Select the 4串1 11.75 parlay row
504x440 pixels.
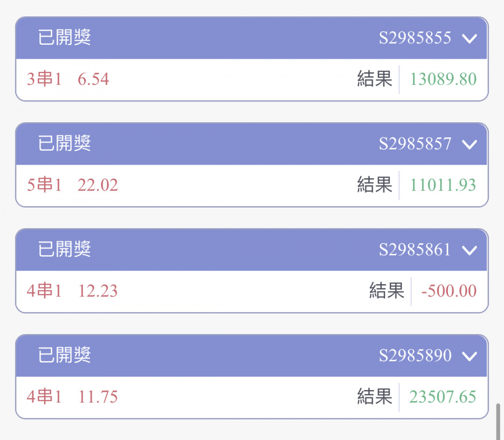pyautogui.click(x=252, y=397)
